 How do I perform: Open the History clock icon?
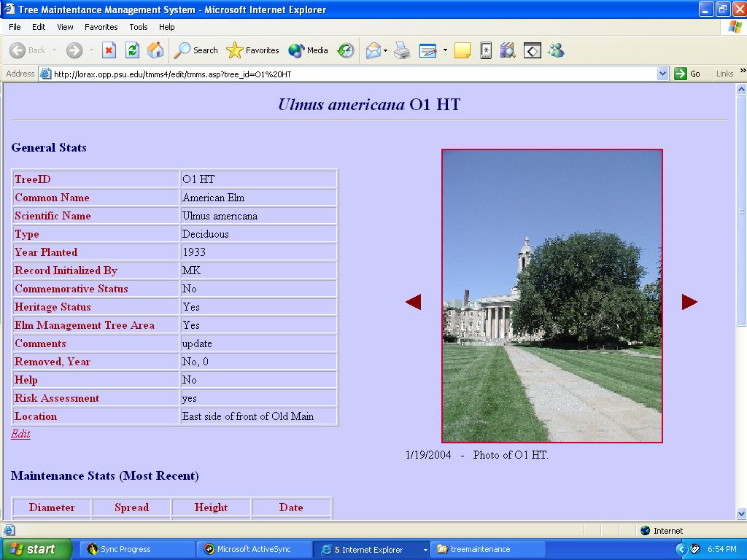pyautogui.click(x=346, y=50)
